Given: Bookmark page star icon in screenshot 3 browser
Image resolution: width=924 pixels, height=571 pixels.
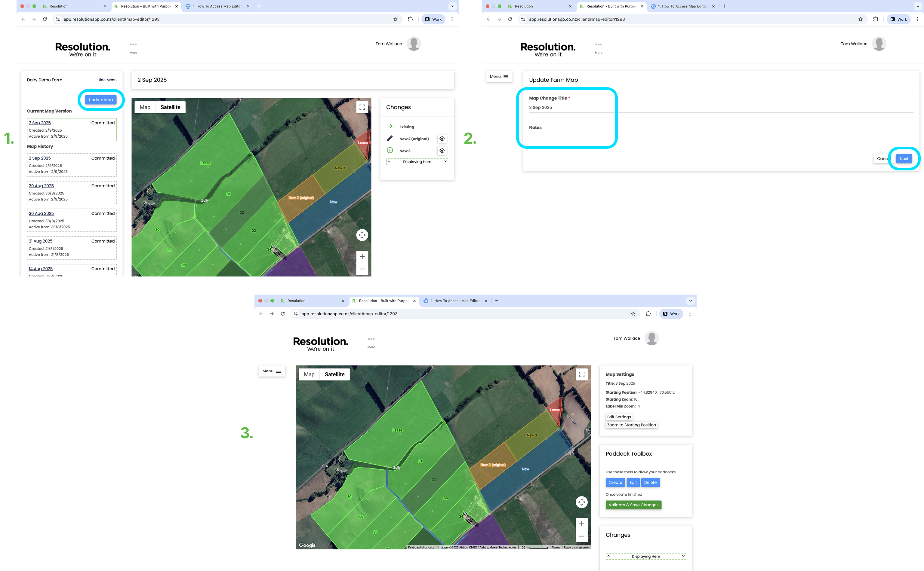Looking at the screenshot, I should [x=633, y=314].
